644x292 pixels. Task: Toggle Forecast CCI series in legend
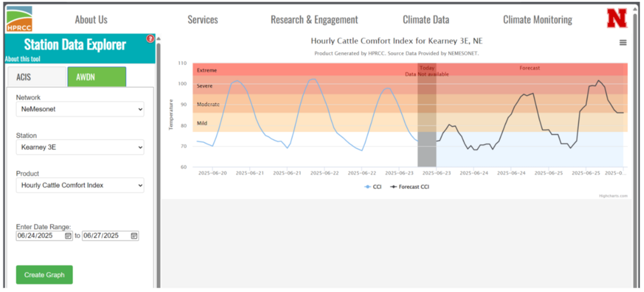[409, 187]
